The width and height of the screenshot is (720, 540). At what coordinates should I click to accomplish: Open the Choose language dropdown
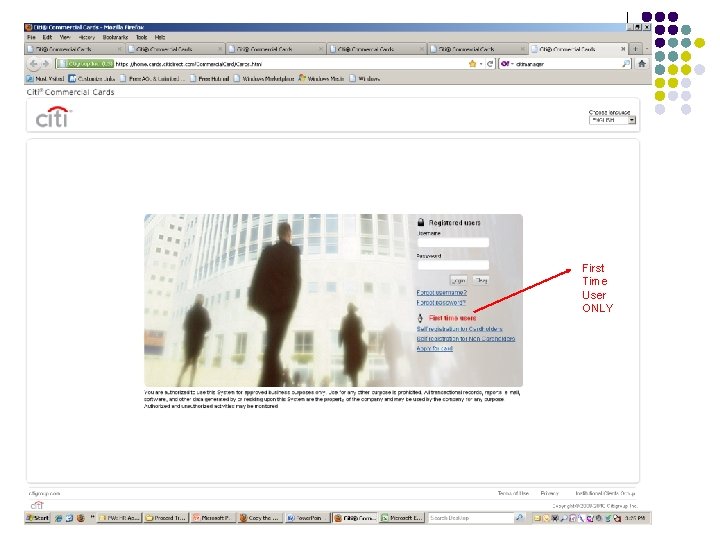point(612,120)
